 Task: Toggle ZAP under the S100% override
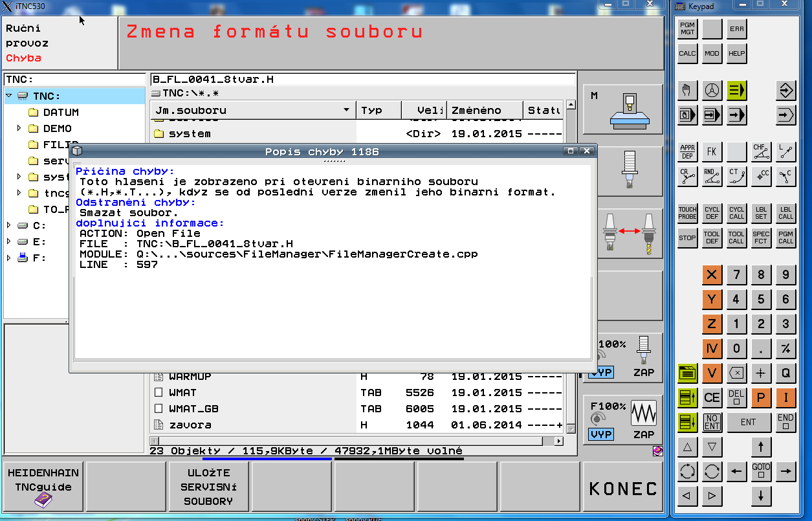click(643, 372)
